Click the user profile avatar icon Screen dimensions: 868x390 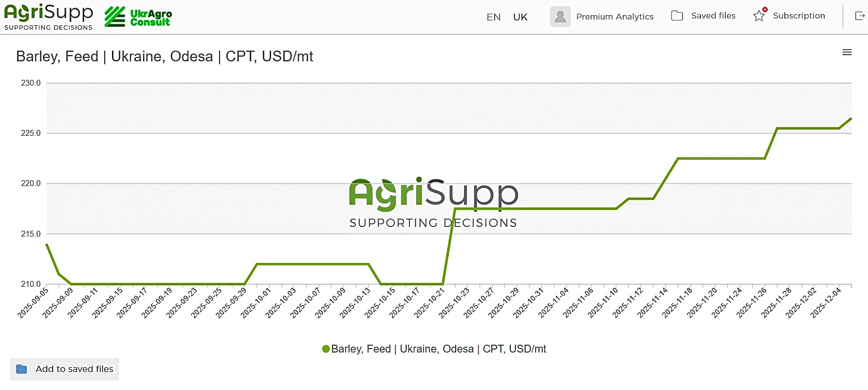point(560,17)
